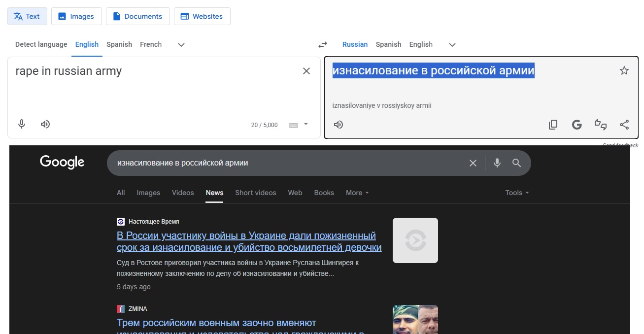This screenshot has width=644, height=334.
Task: Open the More search categories dropdown
Action: tap(357, 193)
